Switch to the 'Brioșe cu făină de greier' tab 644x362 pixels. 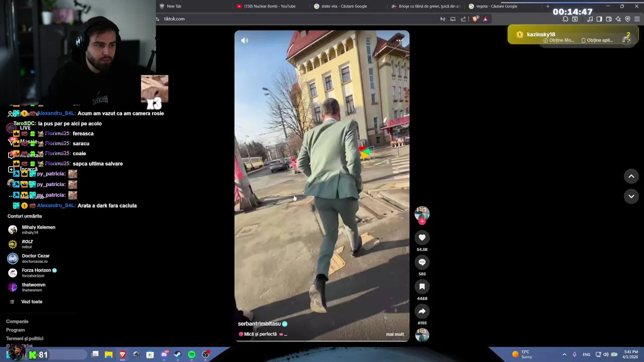(x=426, y=6)
